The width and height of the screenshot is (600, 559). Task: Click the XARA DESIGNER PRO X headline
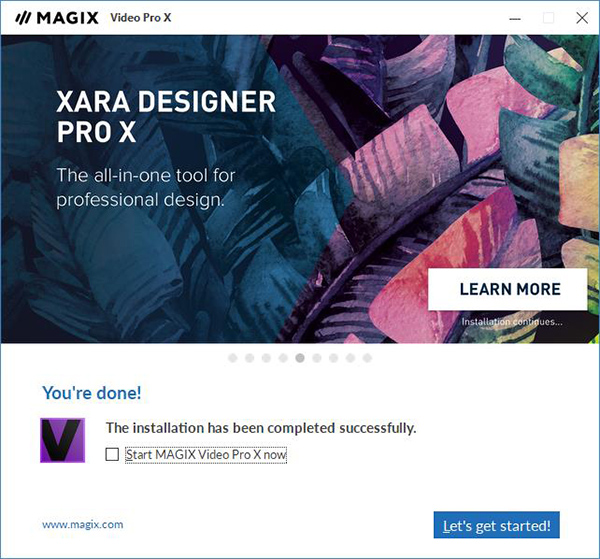pyautogui.click(x=166, y=117)
